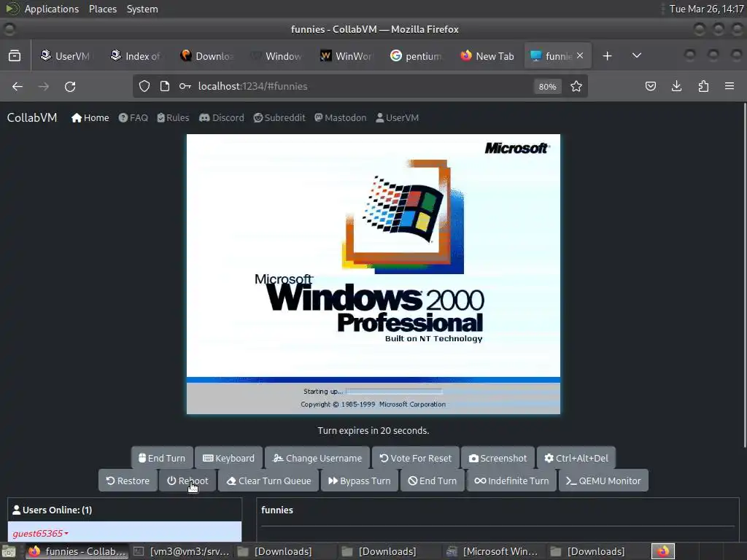Clear Turn Queue
The height and width of the screenshot is (560, 747).
[268, 481]
